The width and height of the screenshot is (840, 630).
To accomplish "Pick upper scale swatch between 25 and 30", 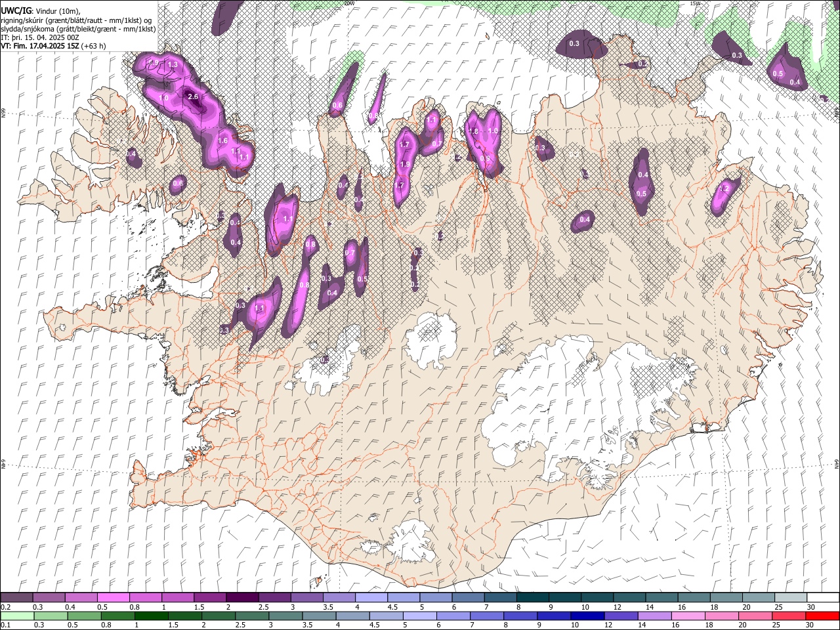I will [x=791, y=598].
